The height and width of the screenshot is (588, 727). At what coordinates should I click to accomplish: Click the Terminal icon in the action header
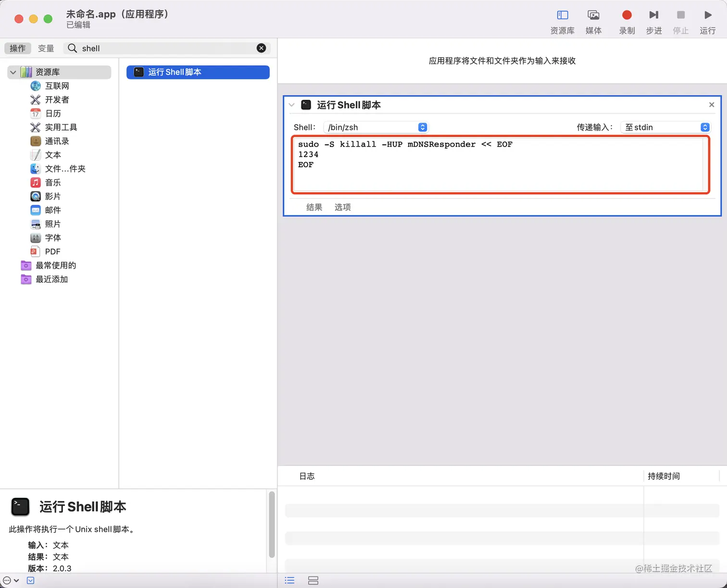(x=306, y=105)
